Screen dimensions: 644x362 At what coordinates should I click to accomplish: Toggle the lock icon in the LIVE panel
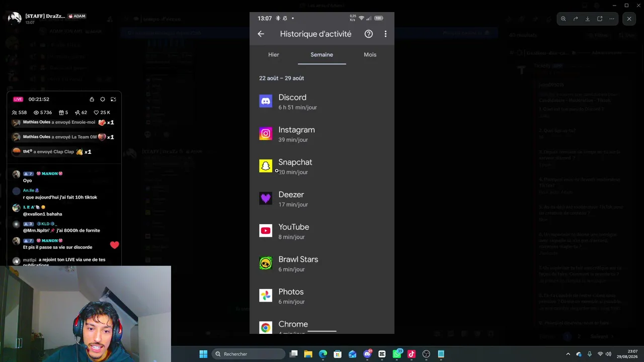click(x=92, y=99)
